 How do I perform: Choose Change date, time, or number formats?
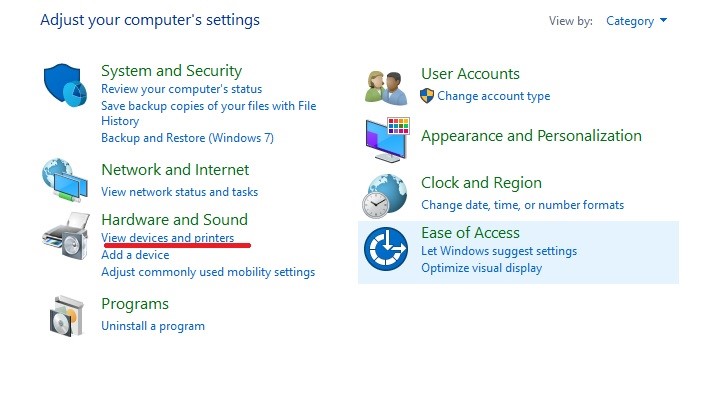pos(522,205)
